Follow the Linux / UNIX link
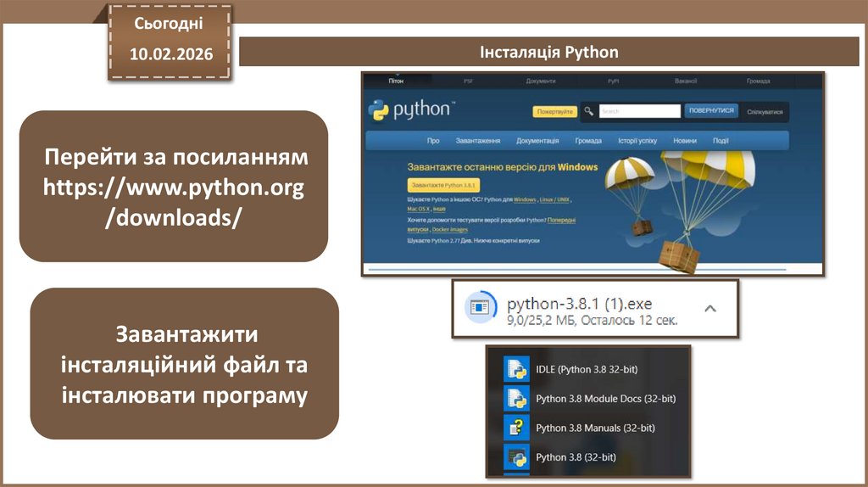 click(554, 199)
